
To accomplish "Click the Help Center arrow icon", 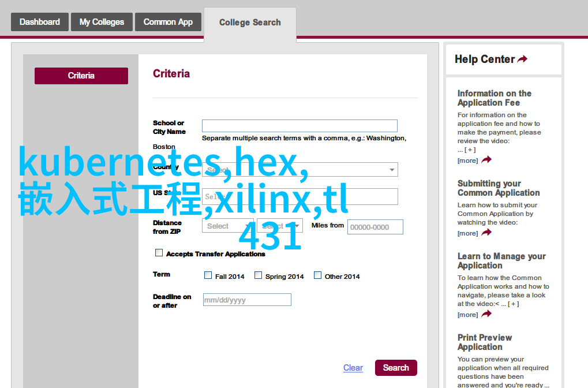I will (522, 59).
